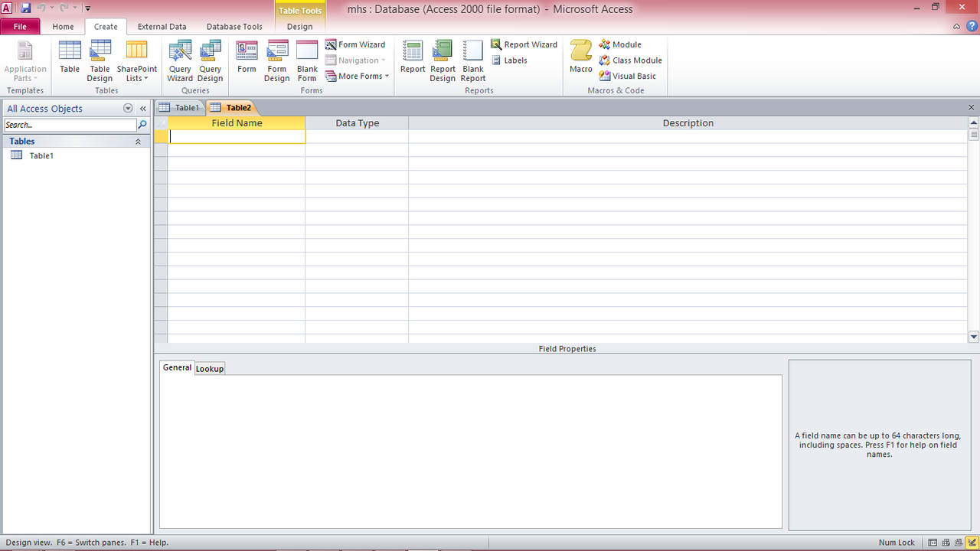
Task: Open the More Forms dropdown
Action: 357,76
